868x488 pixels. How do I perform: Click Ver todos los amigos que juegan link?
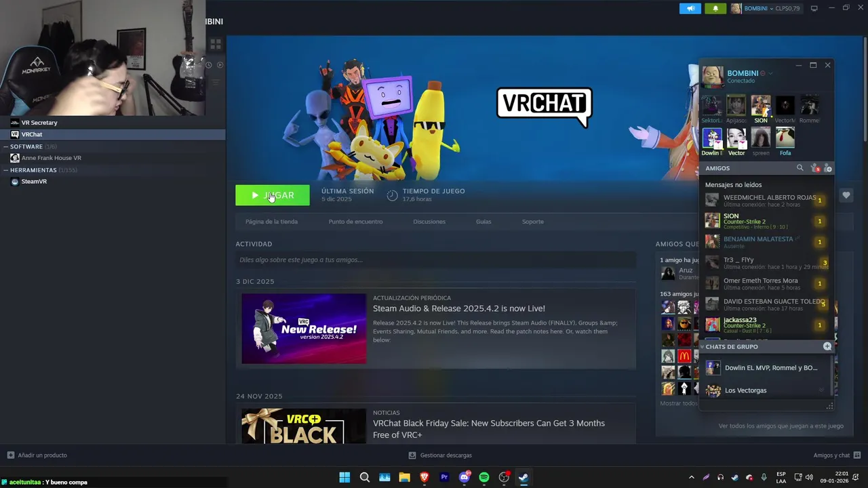coord(781,426)
